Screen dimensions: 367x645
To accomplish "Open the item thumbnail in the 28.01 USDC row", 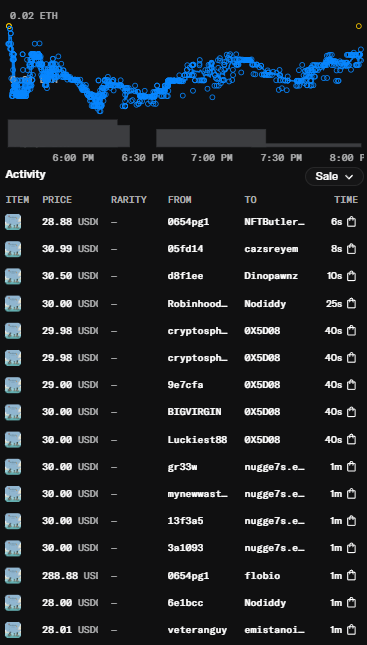I will click(13, 630).
